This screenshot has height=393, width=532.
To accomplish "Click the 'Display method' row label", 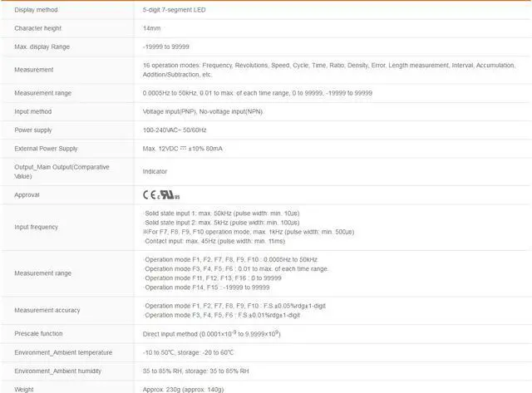I will 36,10.
